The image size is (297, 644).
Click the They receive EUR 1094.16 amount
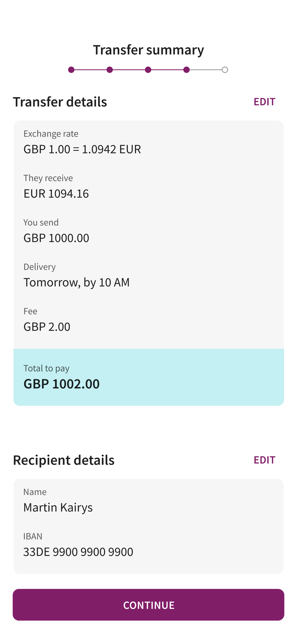56,194
